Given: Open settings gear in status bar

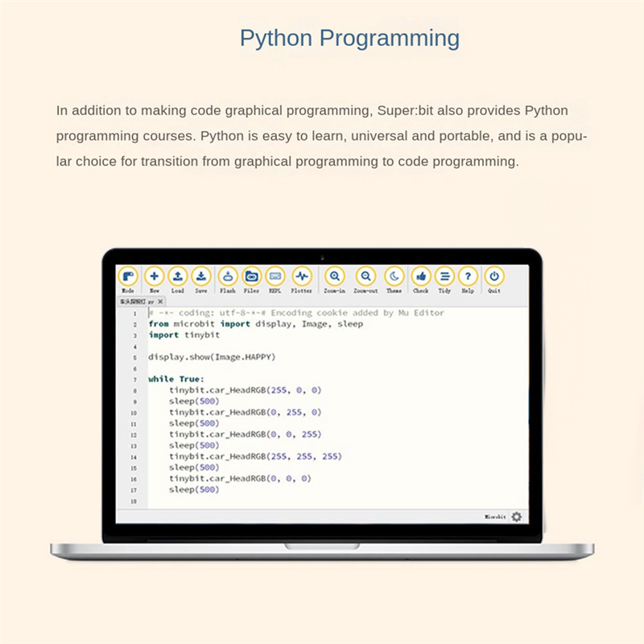Looking at the screenshot, I should pyautogui.click(x=516, y=517).
